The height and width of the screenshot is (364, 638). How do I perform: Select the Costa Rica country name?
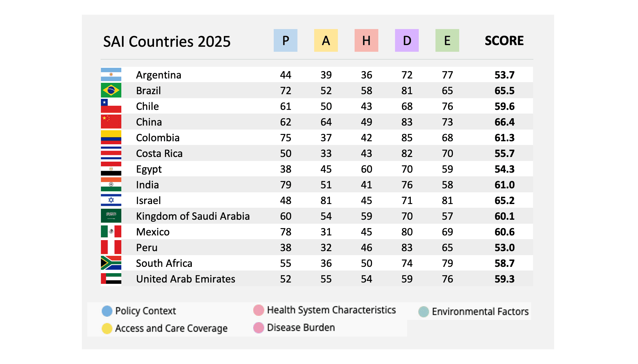[x=159, y=154]
